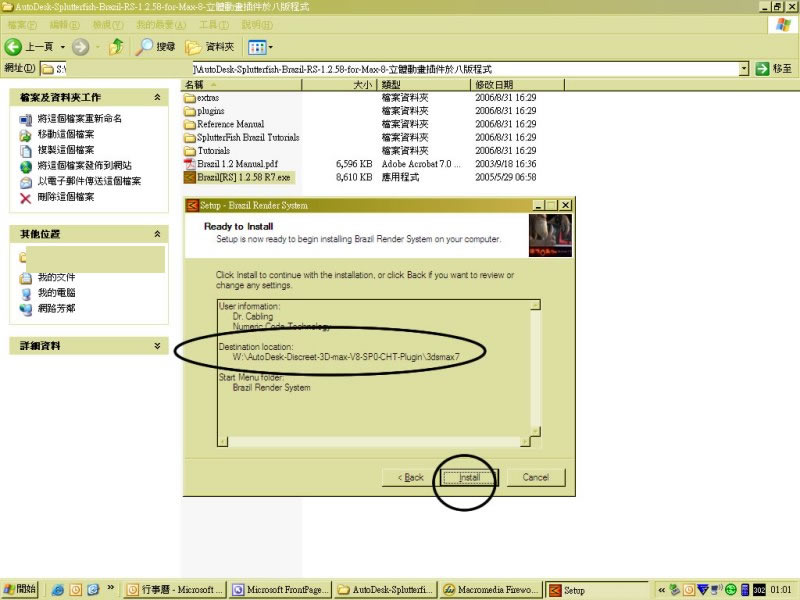Launch Outlook from the quick launch bar
Viewport: 800px width, 600px height.
coord(76,590)
